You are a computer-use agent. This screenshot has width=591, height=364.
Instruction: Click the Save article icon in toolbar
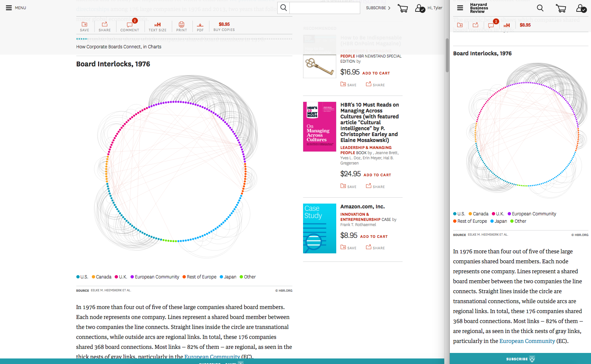tap(84, 27)
